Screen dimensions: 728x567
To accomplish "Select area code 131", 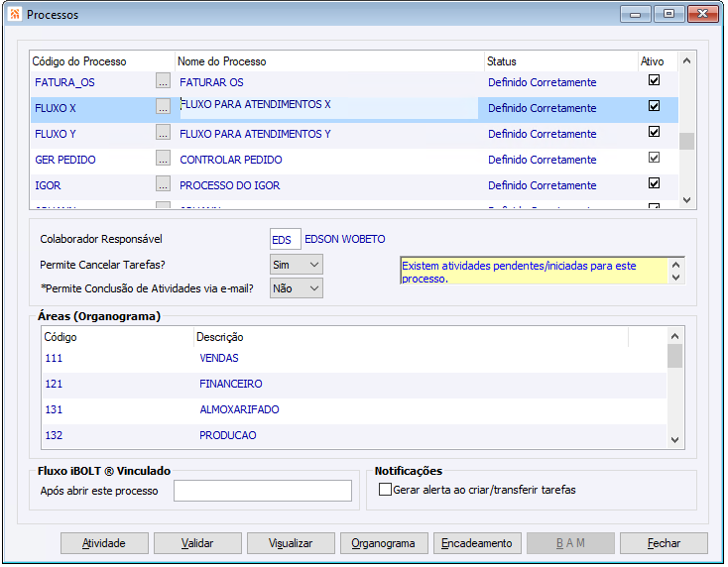I will pos(54,409).
